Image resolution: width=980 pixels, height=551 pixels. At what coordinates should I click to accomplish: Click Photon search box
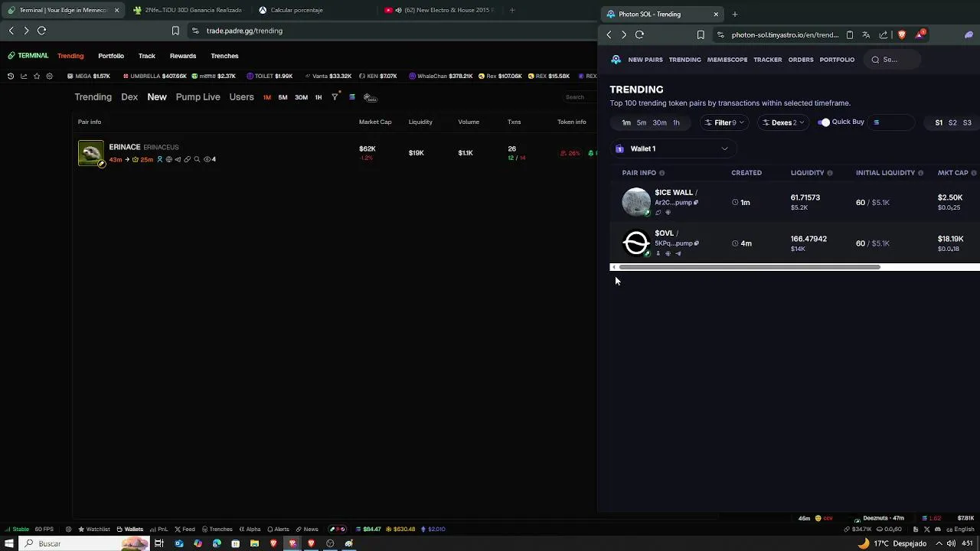tap(893, 60)
